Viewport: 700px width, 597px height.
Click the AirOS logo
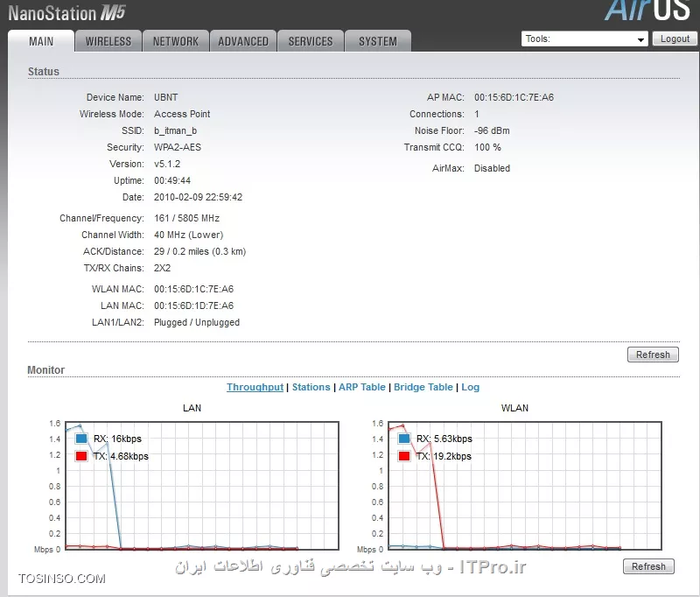(x=648, y=10)
